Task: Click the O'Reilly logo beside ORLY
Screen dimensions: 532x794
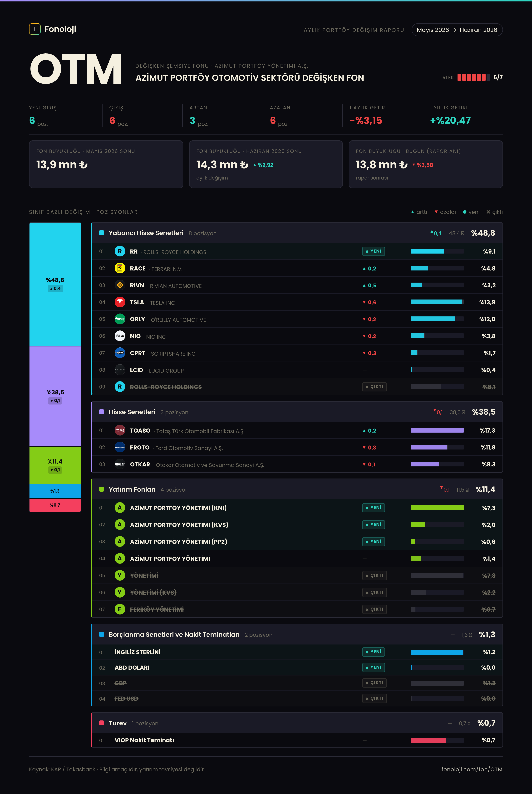Action: [120, 319]
